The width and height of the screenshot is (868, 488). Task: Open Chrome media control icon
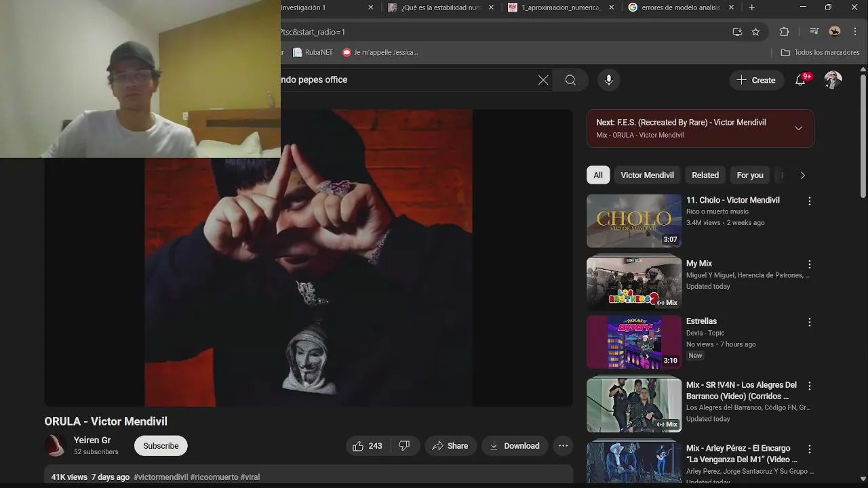pyautogui.click(x=814, y=32)
